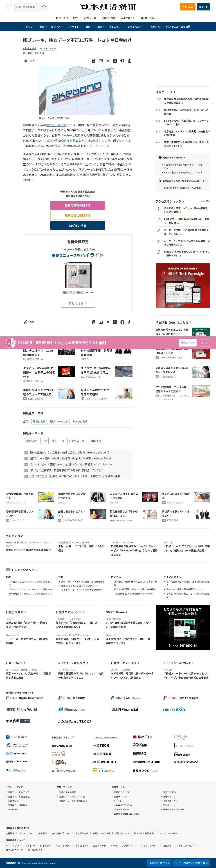Share to X icon under headline
The height and width of the screenshot is (868, 216).
pyautogui.click(x=115, y=61)
